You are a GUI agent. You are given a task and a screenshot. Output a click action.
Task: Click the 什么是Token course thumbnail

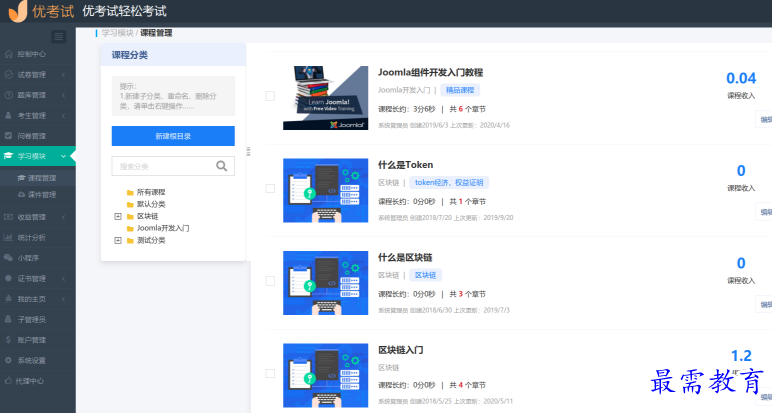[325, 191]
